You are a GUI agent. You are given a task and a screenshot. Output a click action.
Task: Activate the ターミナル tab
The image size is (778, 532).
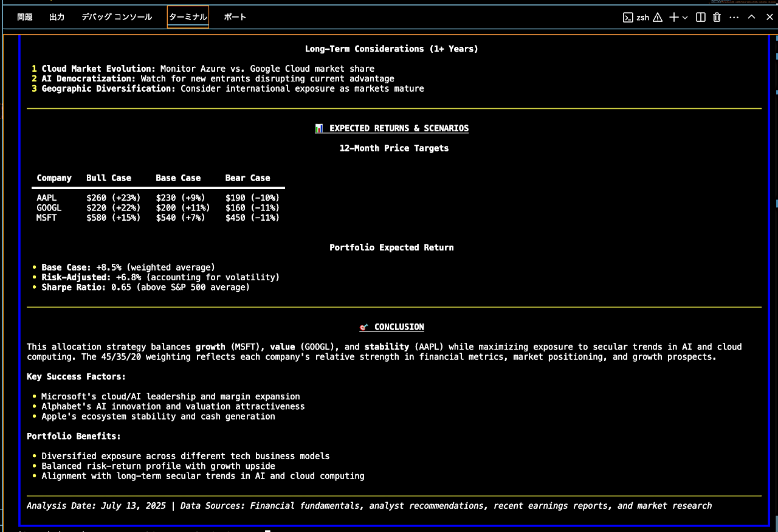pyautogui.click(x=188, y=17)
